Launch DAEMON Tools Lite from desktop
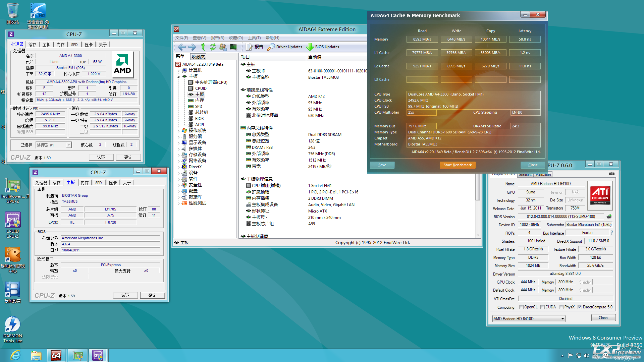This screenshot has width=644, height=362. pos(13,329)
